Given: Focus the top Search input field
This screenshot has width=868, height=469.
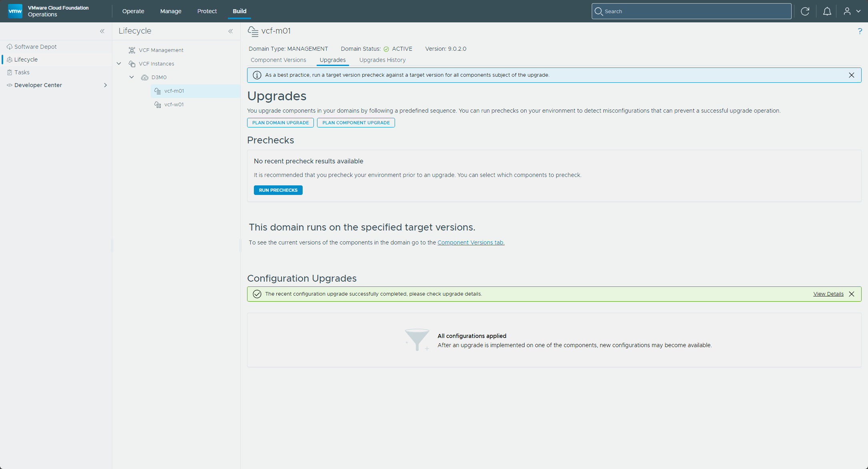Looking at the screenshot, I should [691, 11].
